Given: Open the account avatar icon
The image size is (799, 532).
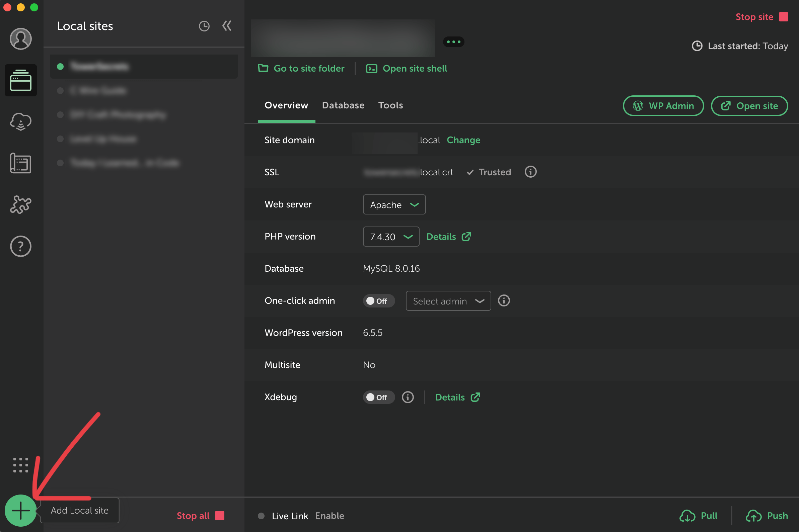Looking at the screenshot, I should (21, 39).
